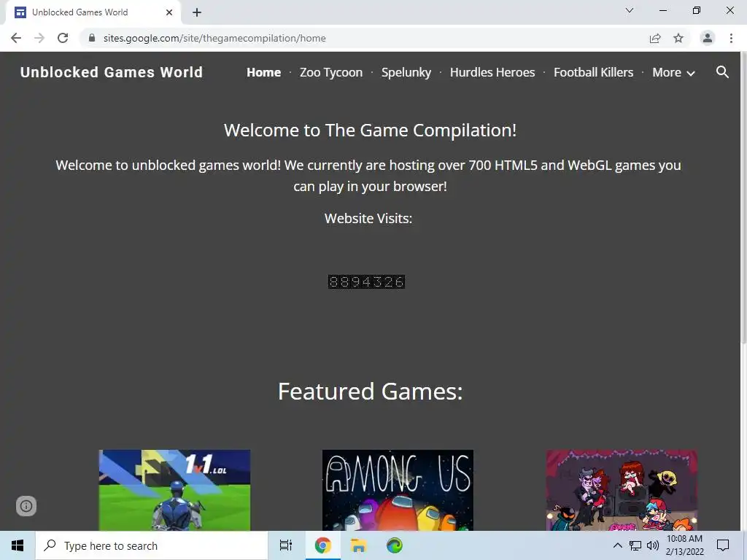Open Task View on the taskbar
This screenshot has height=560, width=747.
(286, 545)
